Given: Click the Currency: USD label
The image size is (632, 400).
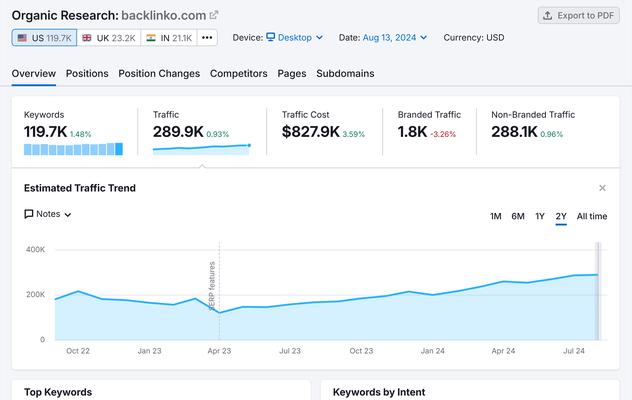Looking at the screenshot, I should coord(474,38).
